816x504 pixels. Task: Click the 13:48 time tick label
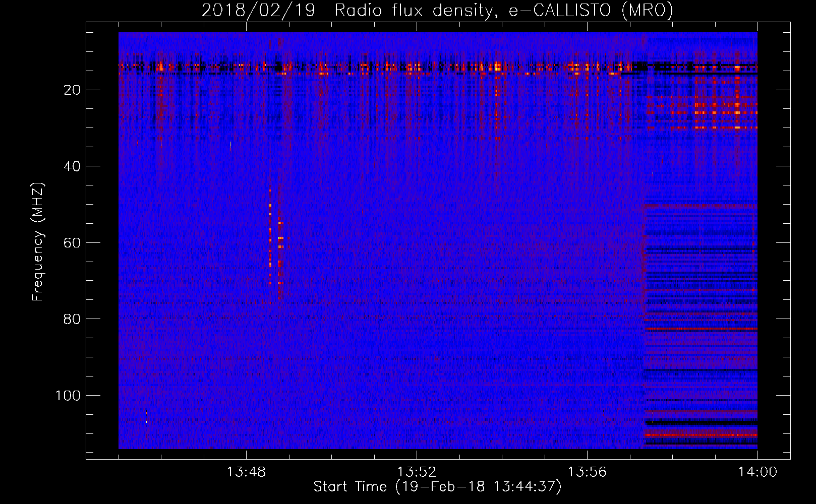coord(246,472)
